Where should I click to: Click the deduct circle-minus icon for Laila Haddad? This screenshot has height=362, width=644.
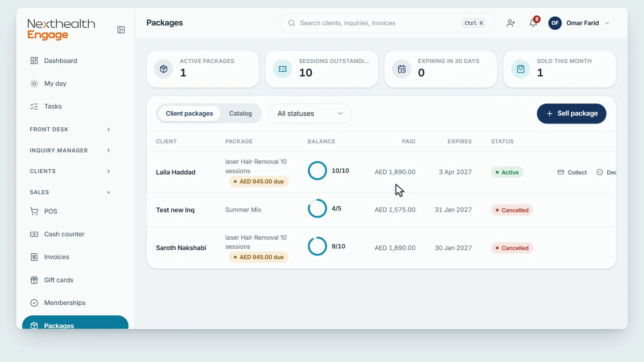(x=600, y=172)
